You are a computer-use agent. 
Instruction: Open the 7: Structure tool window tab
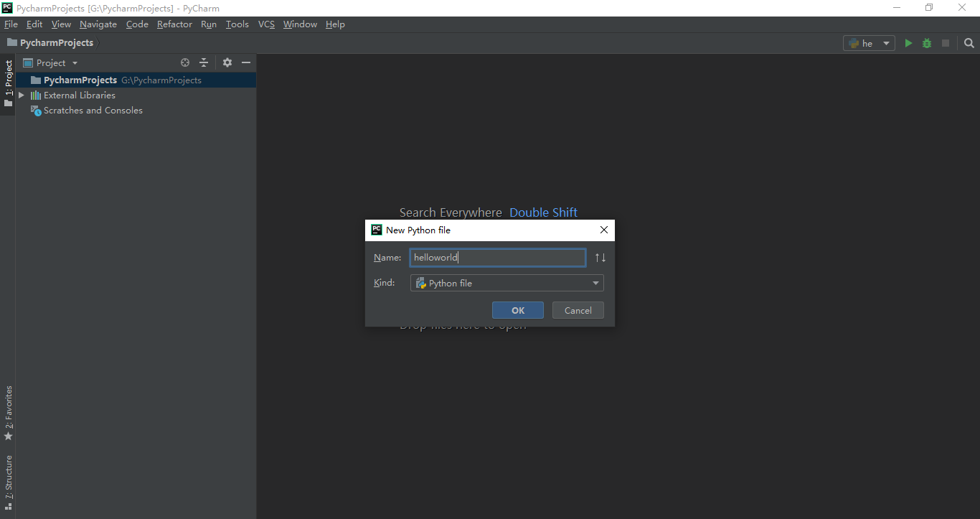tap(8, 482)
